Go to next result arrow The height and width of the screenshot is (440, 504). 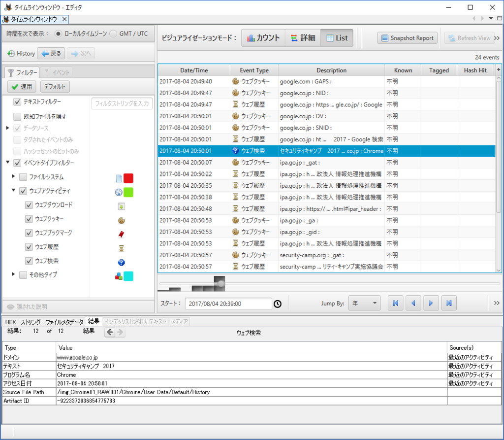click(120, 332)
